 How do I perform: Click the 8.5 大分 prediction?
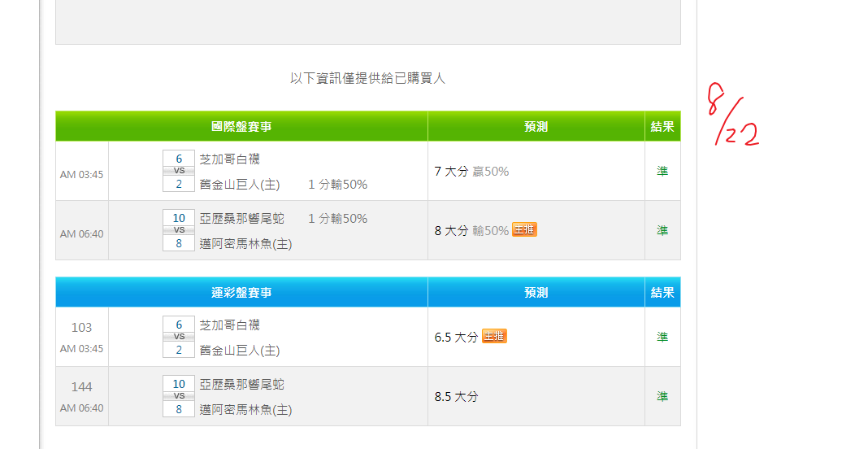click(456, 397)
